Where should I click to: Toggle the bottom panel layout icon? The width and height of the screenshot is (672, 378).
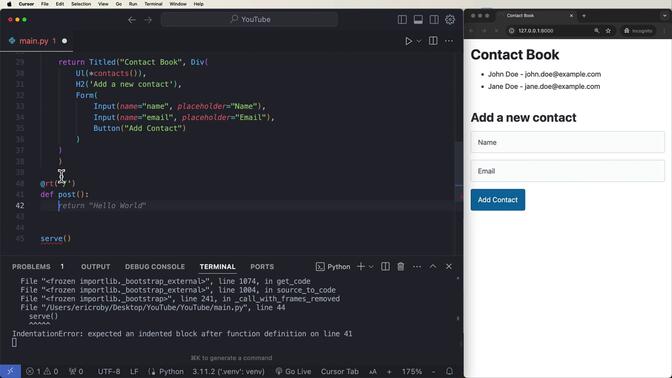[x=418, y=20]
